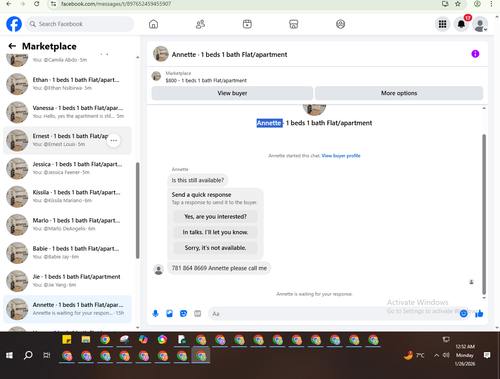Click the View buyer button
Viewport: 500px width, 379px height.
coord(232,93)
